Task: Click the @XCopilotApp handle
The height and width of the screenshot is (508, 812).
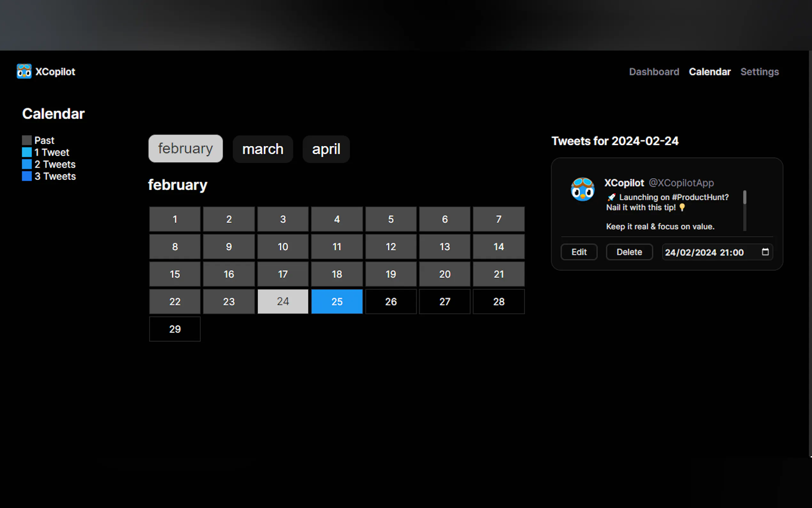Action: pos(681,183)
